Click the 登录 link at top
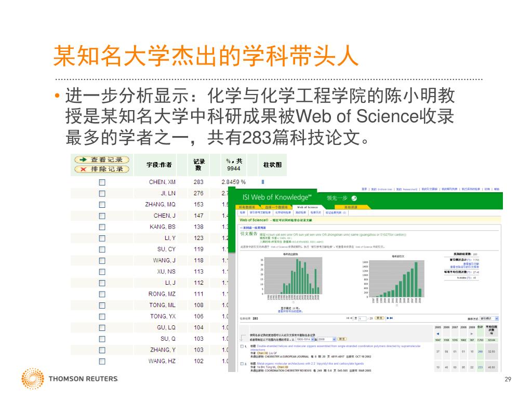The height and width of the screenshot is (399, 532). [364, 189]
